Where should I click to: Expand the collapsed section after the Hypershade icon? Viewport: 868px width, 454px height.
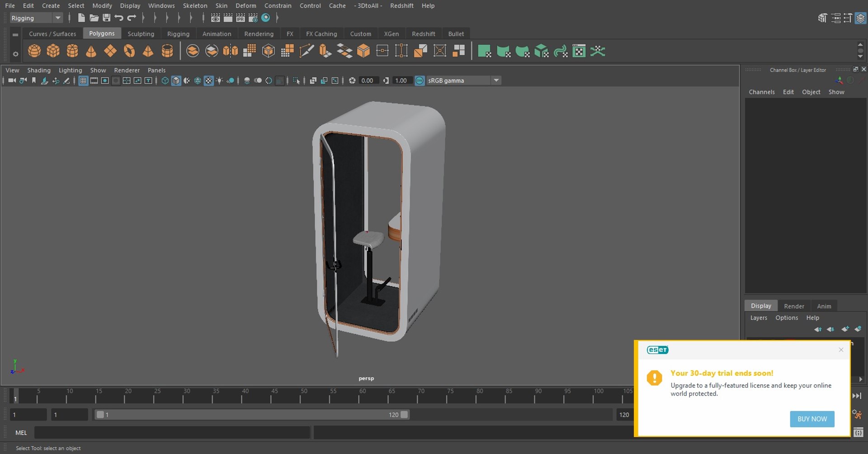pyautogui.click(x=277, y=18)
